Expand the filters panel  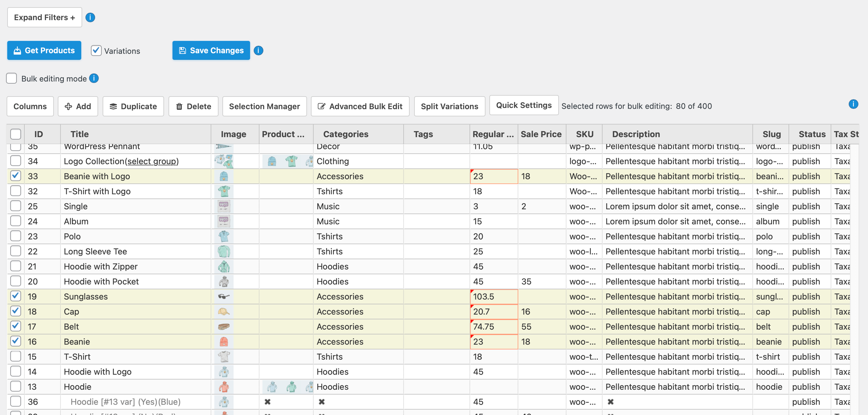(x=44, y=17)
